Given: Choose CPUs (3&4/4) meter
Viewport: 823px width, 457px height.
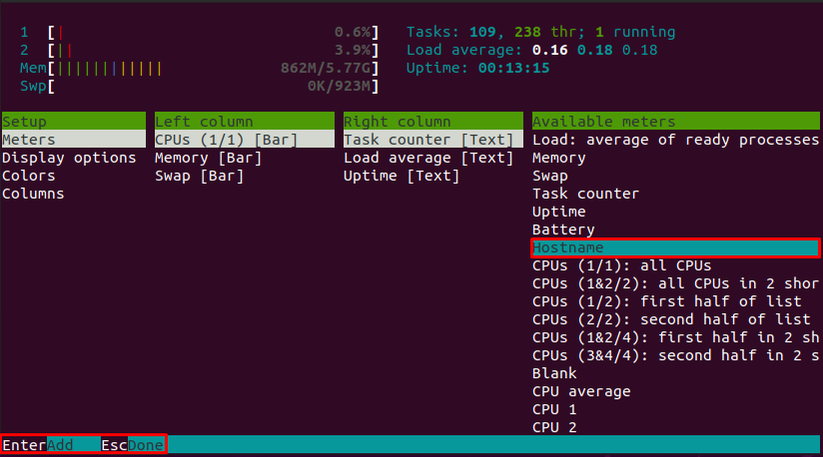Looking at the screenshot, I should pyautogui.click(x=676, y=355).
